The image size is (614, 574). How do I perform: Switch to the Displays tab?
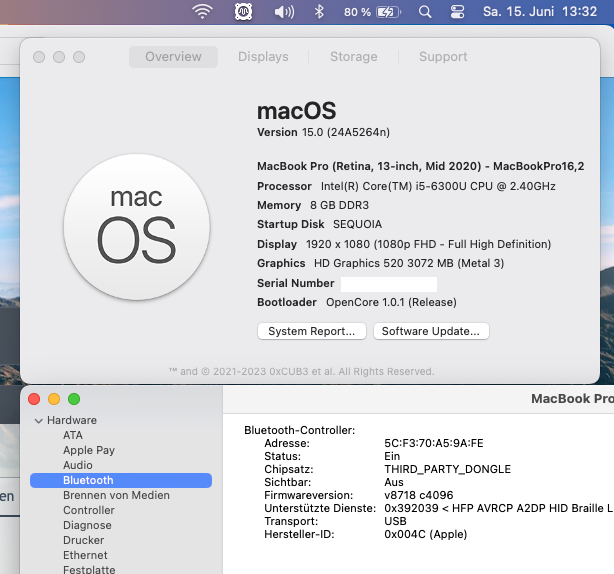263,57
